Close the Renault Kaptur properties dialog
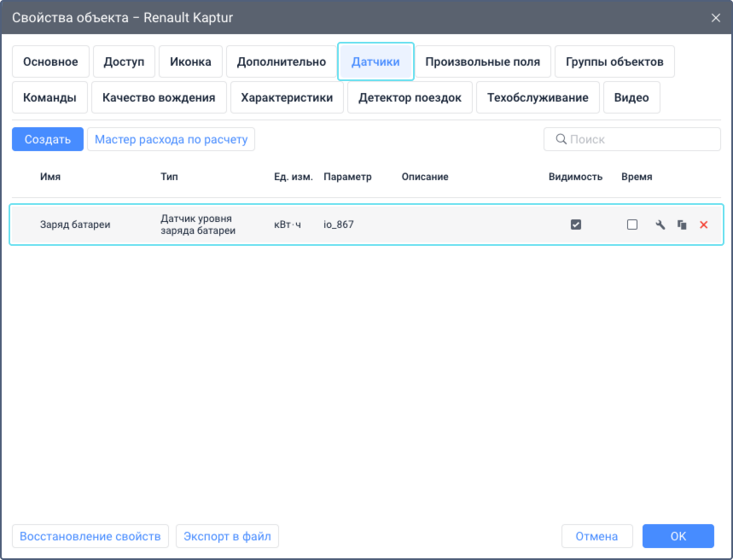Screen dimensions: 733x560 coord(716,18)
